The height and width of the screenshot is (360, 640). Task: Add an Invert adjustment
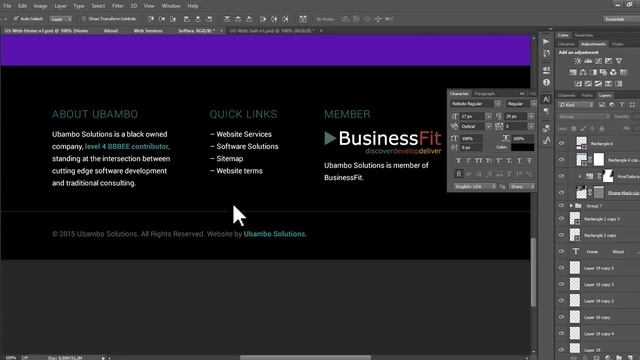[x=578, y=84]
